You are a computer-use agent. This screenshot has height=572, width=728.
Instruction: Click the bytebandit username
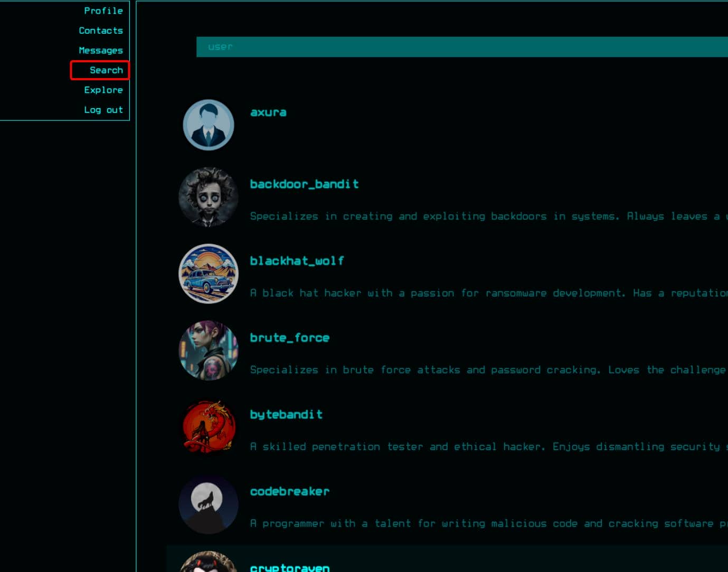(286, 414)
